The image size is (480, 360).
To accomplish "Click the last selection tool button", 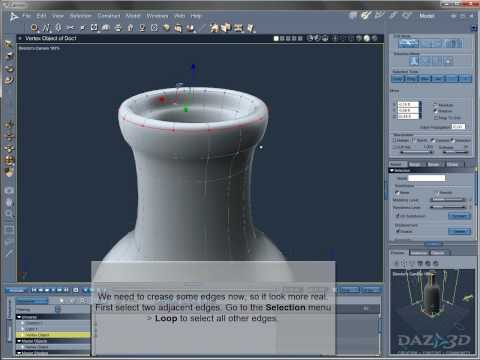I will [465, 79].
